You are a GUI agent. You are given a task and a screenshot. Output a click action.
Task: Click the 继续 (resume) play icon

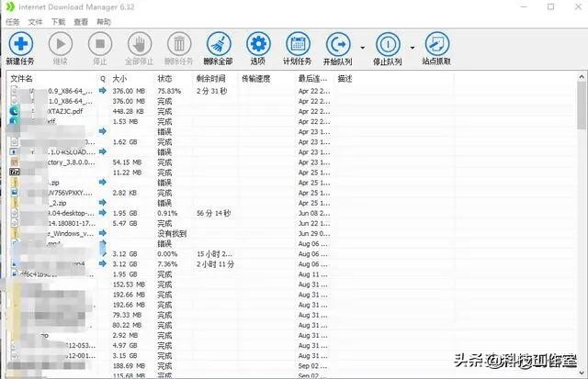point(60,44)
